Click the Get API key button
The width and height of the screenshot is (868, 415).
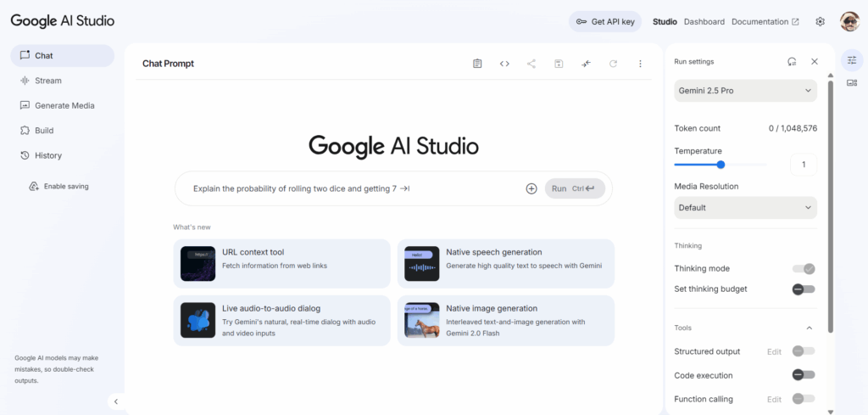coord(605,21)
